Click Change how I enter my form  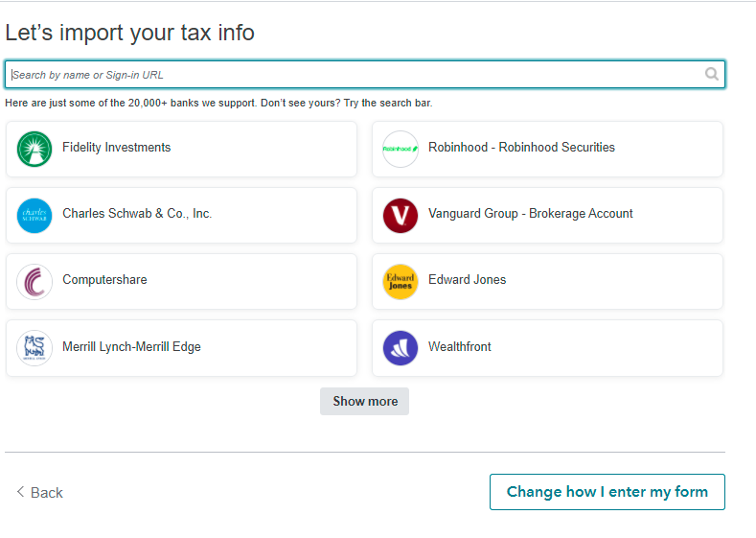pyautogui.click(x=607, y=492)
